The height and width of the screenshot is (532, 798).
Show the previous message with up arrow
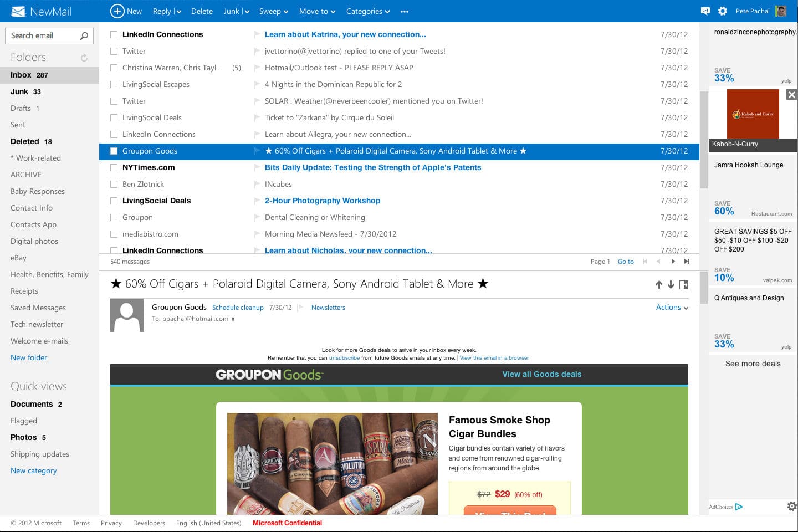[659, 284]
